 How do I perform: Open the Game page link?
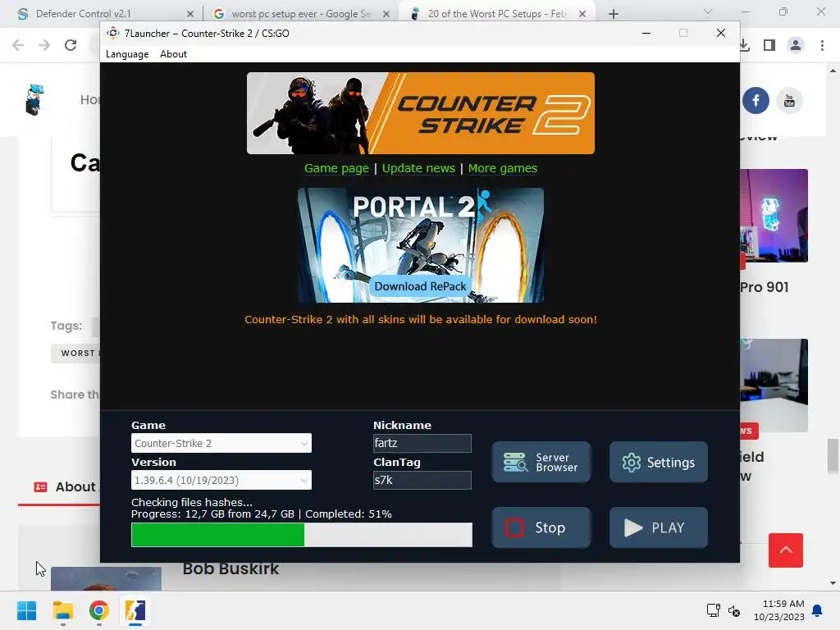[x=336, y=168]
